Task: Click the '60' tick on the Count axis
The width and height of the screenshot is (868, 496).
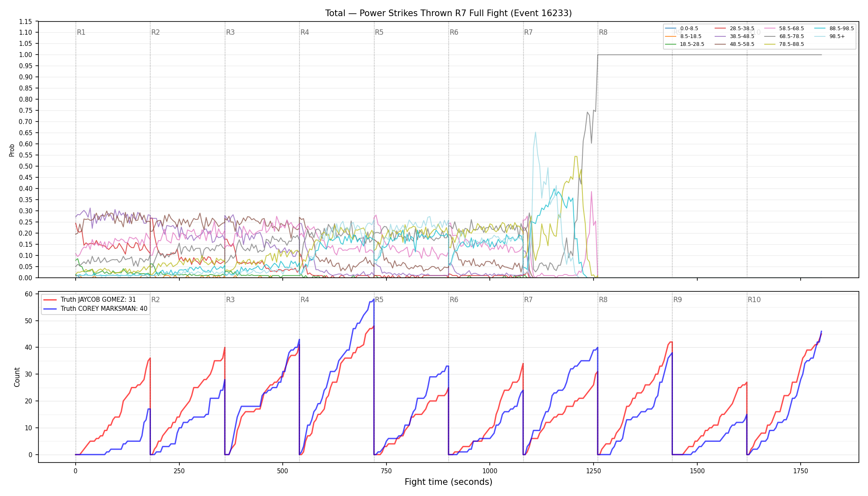Action: [29, 294]
